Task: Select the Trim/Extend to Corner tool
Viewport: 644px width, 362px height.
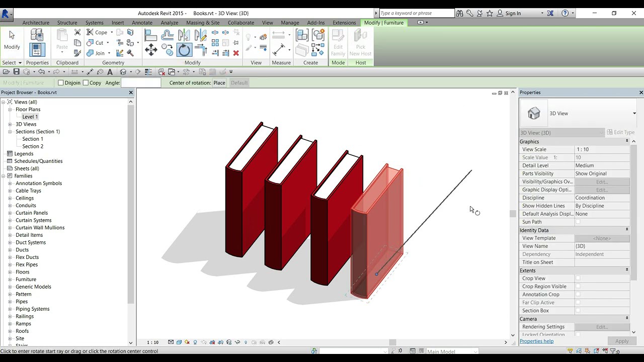Action: 200,50
